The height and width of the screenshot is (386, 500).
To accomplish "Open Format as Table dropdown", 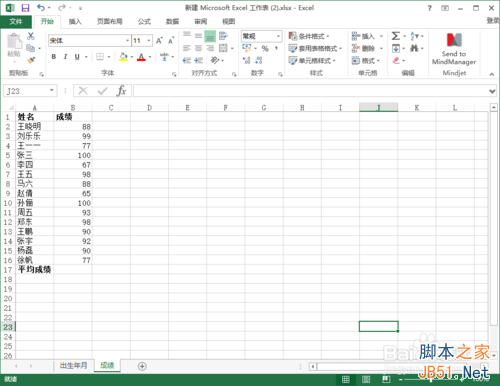I will 315,48.
